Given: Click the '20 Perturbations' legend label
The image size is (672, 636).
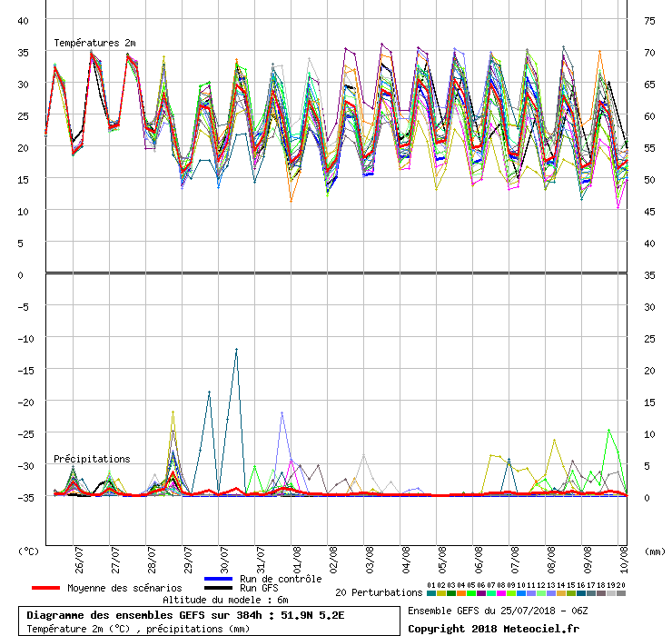Looking at the screenshot, I should [379, 592].
